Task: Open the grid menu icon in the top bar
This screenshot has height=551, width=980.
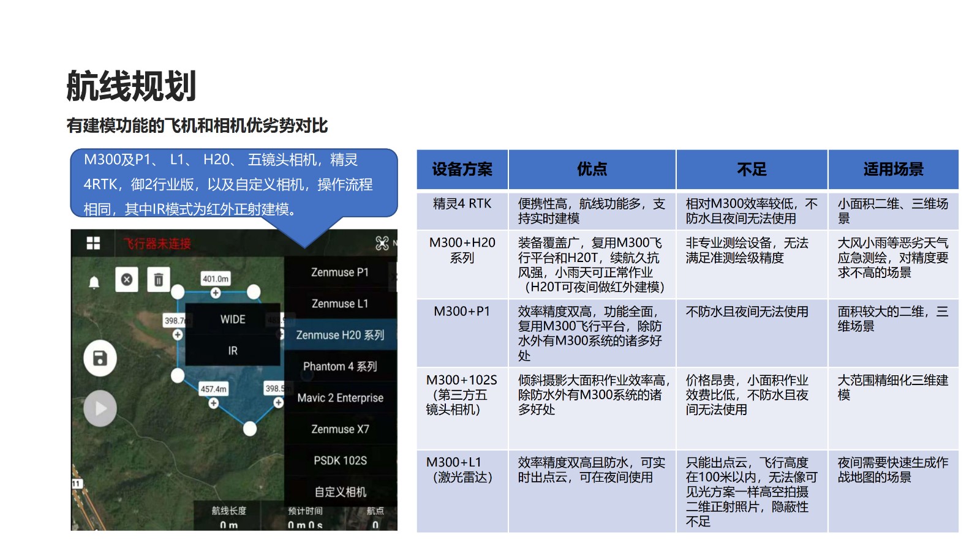Action: click(93, 243)
